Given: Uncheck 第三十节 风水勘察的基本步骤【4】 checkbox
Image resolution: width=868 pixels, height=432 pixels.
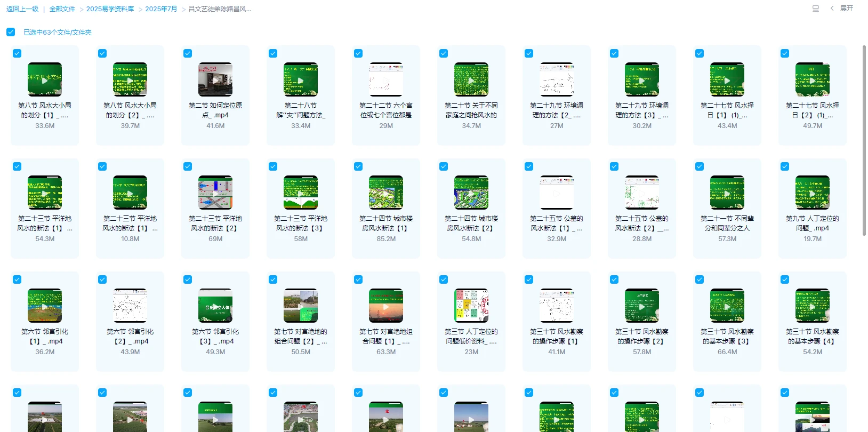Looking at the screenshot, I should click(x=785, y=279).
